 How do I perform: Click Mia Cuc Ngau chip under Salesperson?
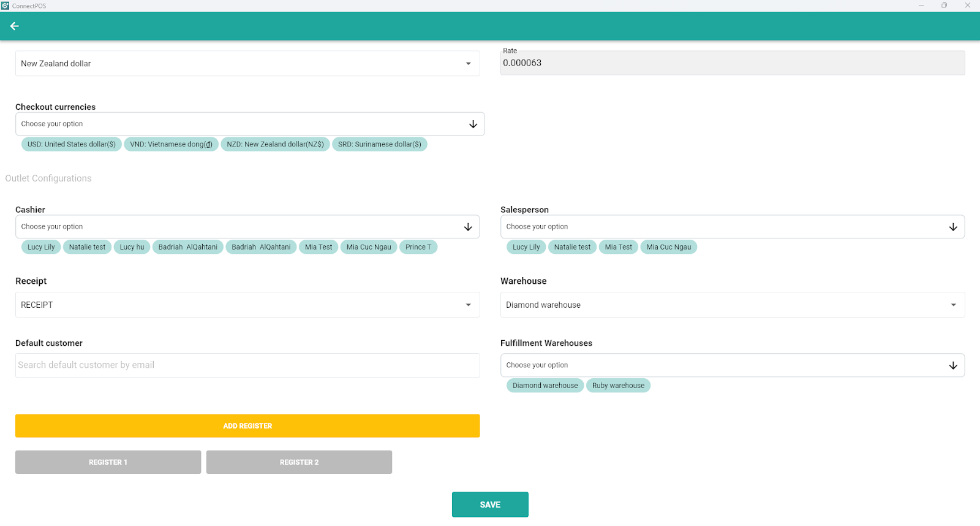coord(669,247)
